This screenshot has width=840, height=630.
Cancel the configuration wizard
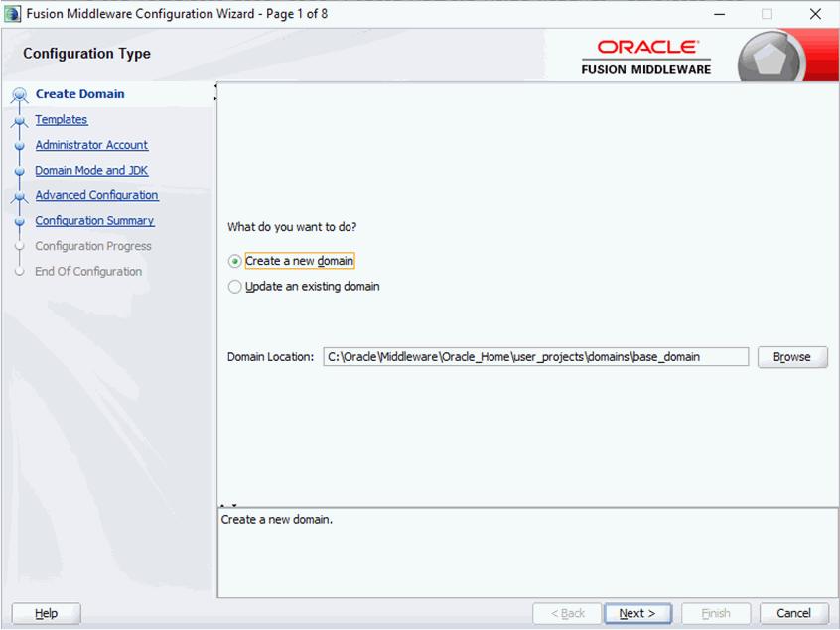[793, 613]
